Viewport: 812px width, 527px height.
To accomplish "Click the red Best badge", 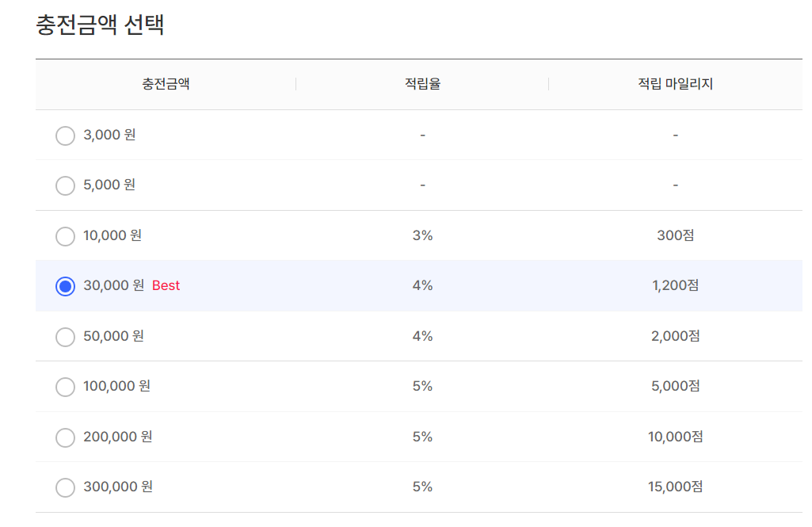I will pyautogui.click(x=166, y=285).
